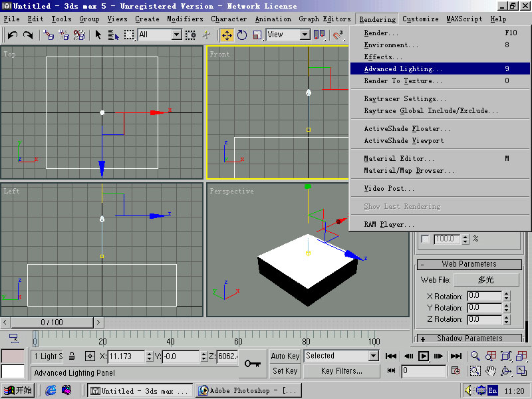Image resolution: width=532 pixels, height=399 pixels.
Task: Click the time slider left arrow
Action: click(x=5, y=323)
